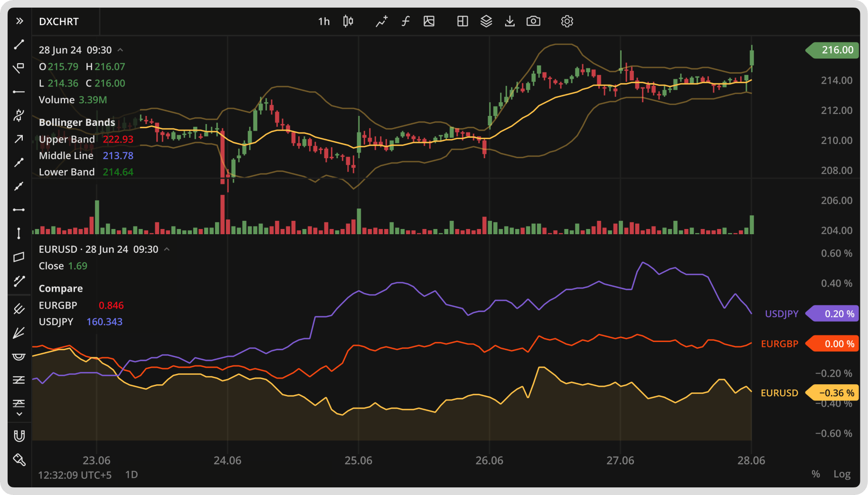The image size is (868, 495).
Task: Select the candlestick chart type
Action: point(348,21)
